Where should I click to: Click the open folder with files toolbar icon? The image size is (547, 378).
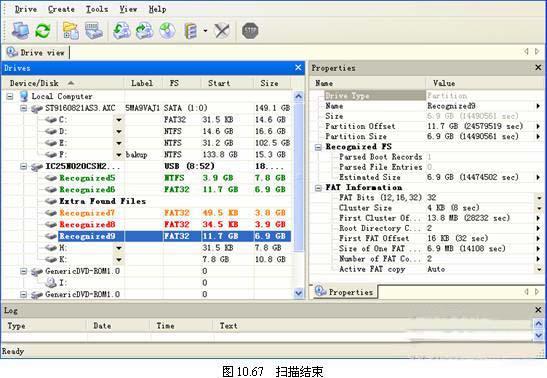point(71,31)
